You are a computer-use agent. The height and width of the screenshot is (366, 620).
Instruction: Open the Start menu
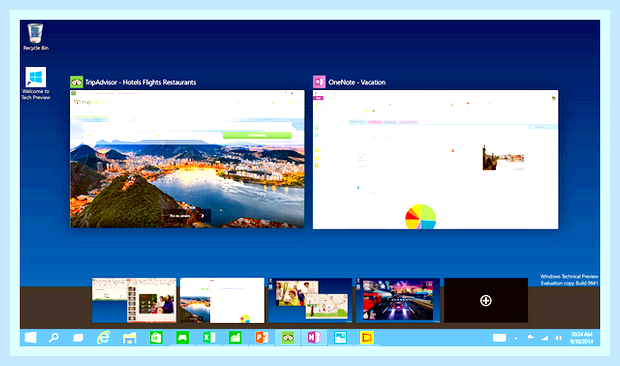coord(30,338)
